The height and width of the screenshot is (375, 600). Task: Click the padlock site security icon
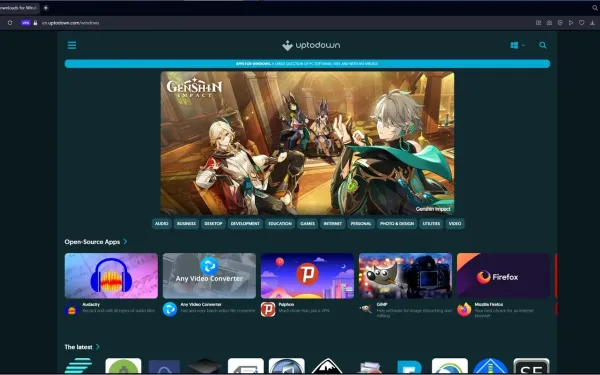[35, 23]
